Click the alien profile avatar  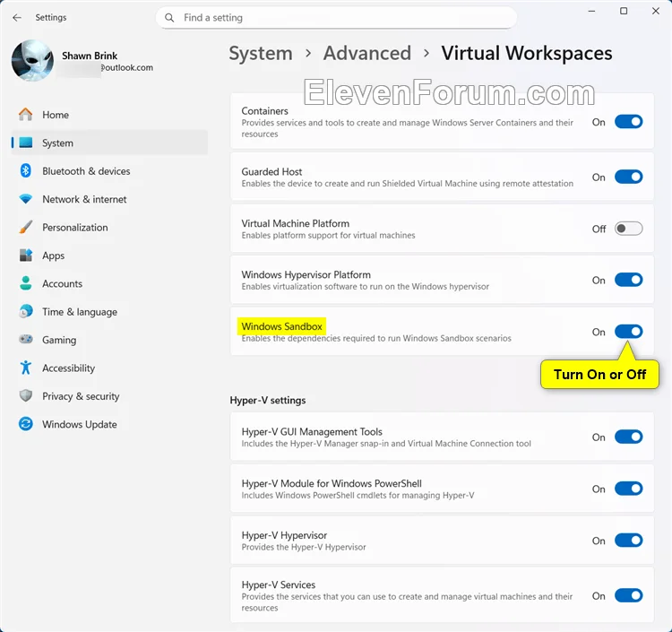click(32, 60)
